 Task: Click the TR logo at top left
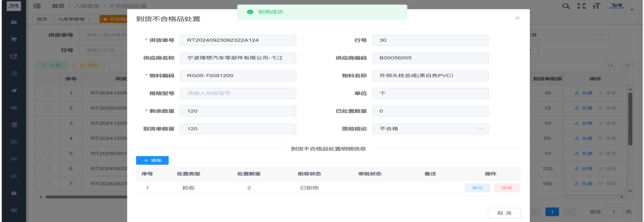tap(13, 6)
